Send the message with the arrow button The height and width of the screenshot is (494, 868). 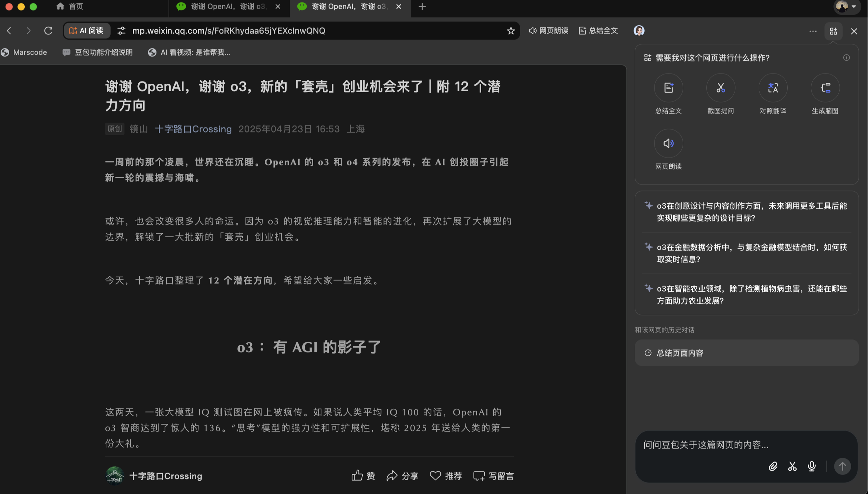tap(842, 466)
